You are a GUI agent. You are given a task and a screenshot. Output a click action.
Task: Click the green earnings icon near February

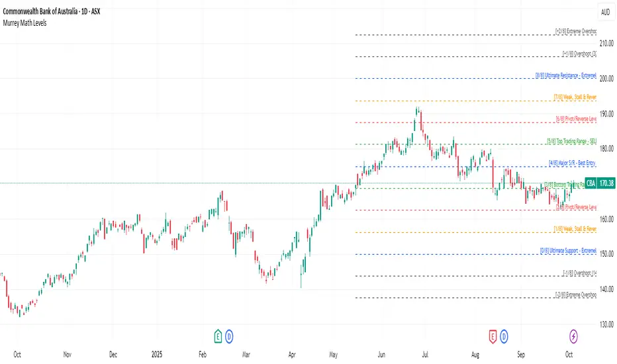tap(217, 335)
